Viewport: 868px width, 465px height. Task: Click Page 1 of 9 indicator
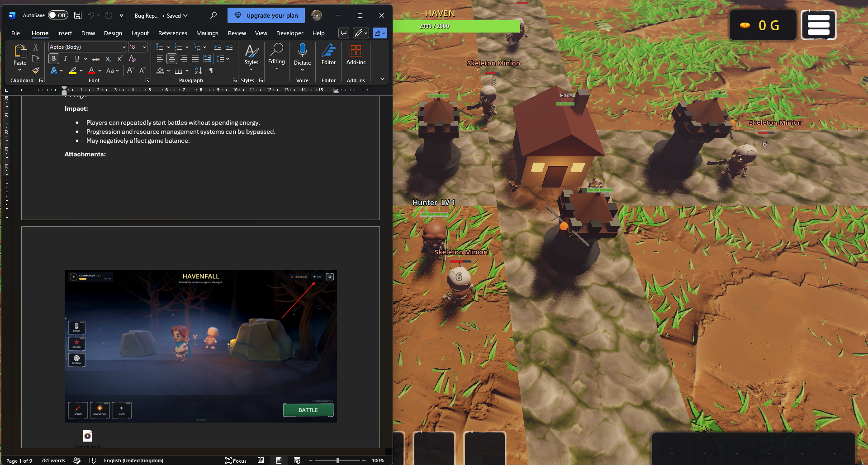(19, 460)
